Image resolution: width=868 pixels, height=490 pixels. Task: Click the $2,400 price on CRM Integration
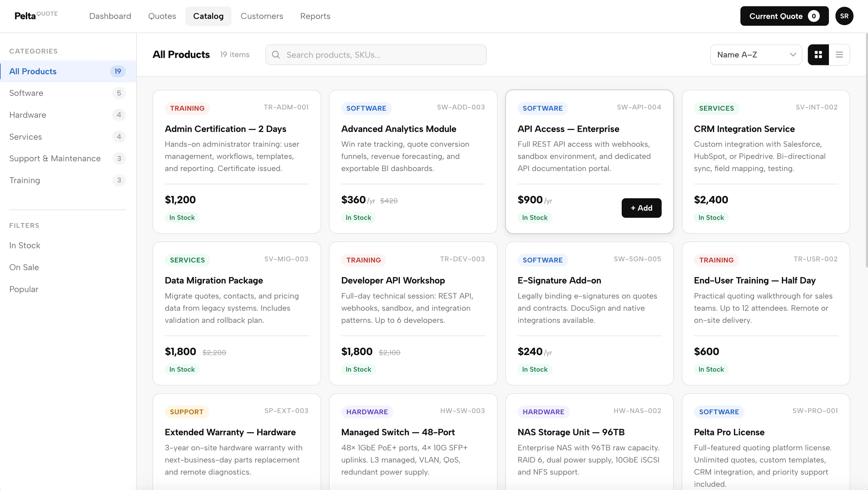711,200
